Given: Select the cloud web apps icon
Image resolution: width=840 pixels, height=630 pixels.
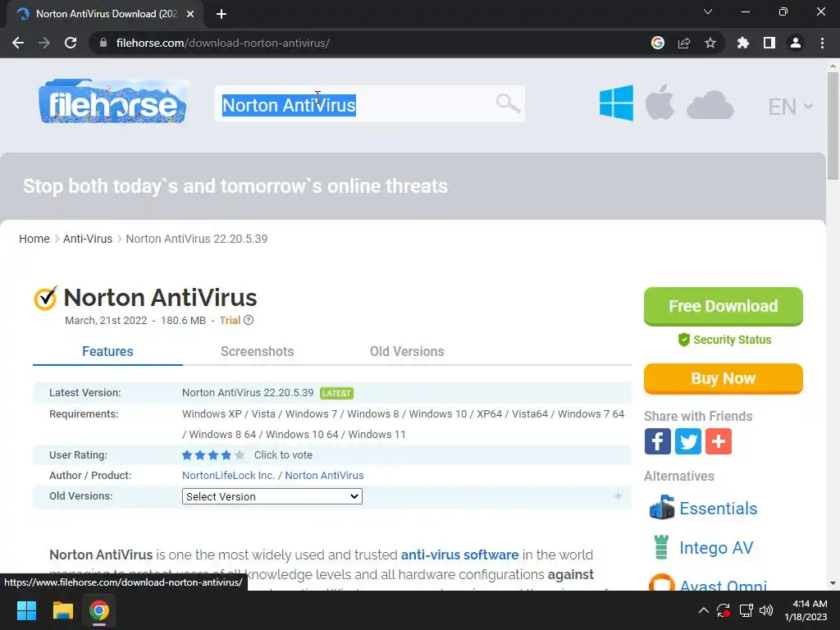Looking at the screenshot, I should 710,105.
